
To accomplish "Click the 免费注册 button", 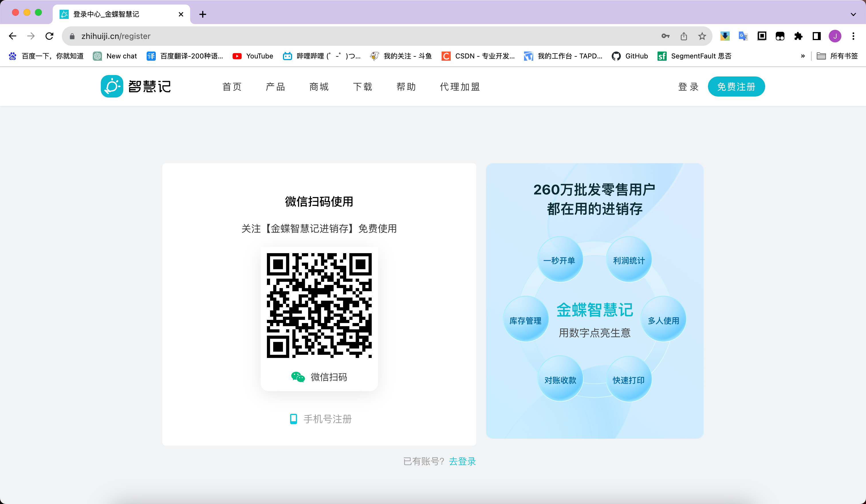I will (736, 86).
